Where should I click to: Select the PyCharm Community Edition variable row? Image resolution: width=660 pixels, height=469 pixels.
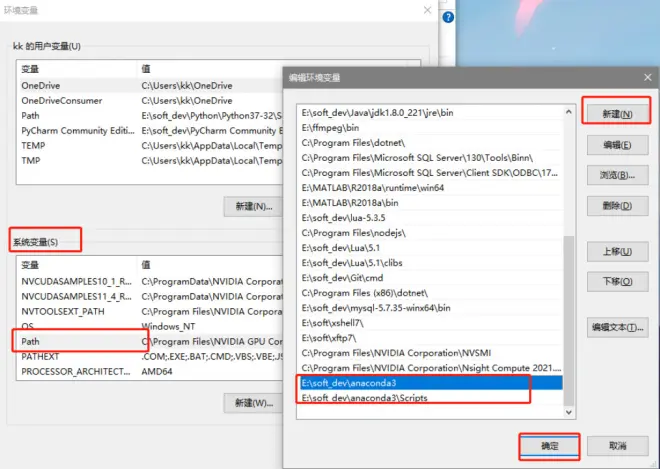coord(151,131)
